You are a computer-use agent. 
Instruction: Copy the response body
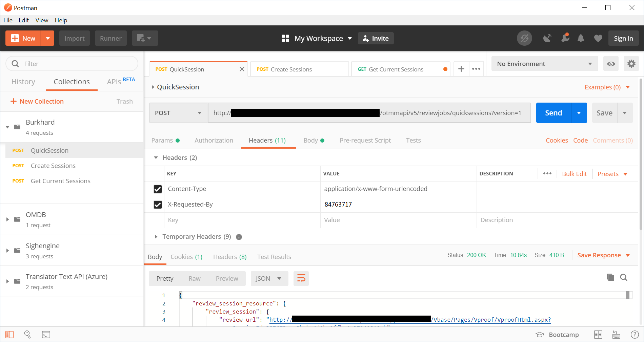coord(610,277)
